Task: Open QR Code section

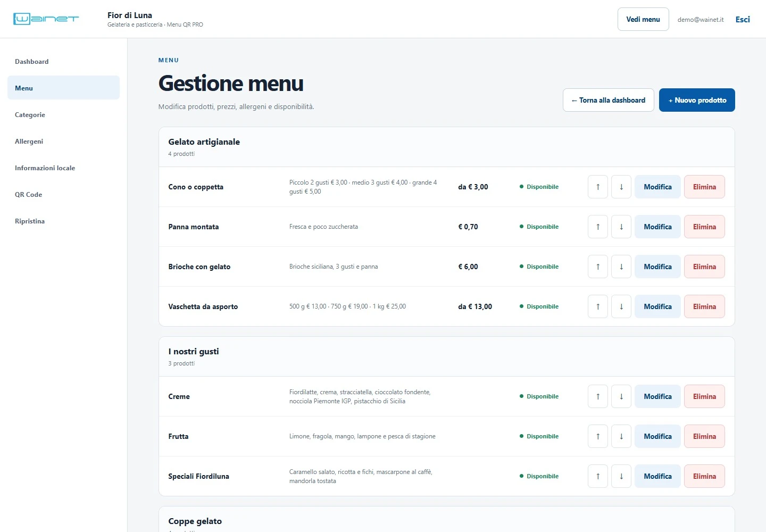Action: click(64, 195)
